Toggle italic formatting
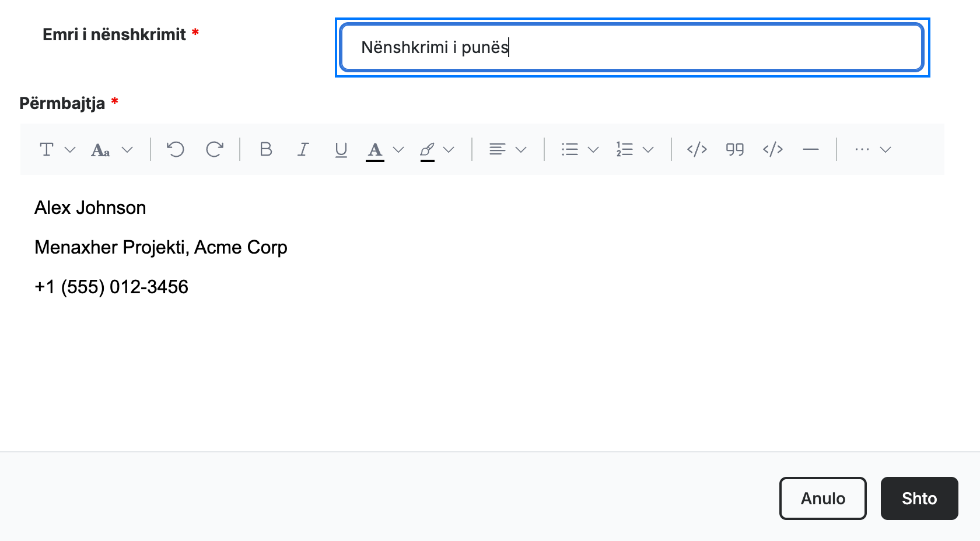The height and width of the screenshot is (541, 980). (303, 150)
